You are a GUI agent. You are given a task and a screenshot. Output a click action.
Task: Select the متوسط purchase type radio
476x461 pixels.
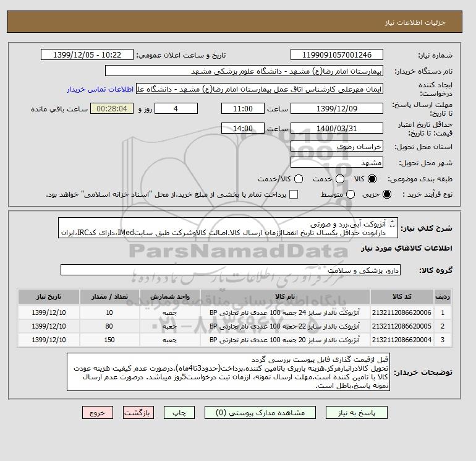pyautogui.click(x=351, y=194)
